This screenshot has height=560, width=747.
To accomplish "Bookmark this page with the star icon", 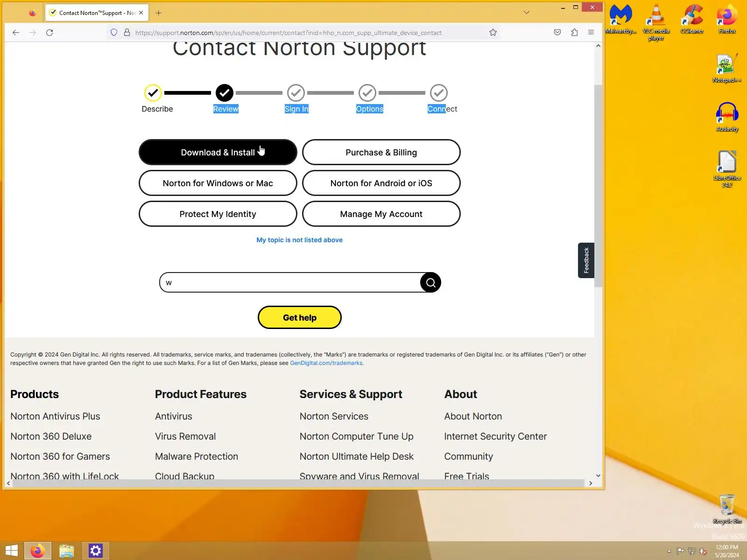I will [493, 33].
